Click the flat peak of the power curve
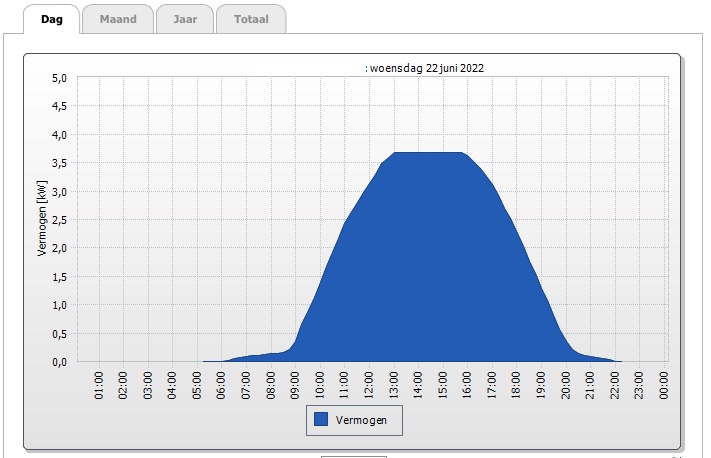 click(x=430, y=153)
